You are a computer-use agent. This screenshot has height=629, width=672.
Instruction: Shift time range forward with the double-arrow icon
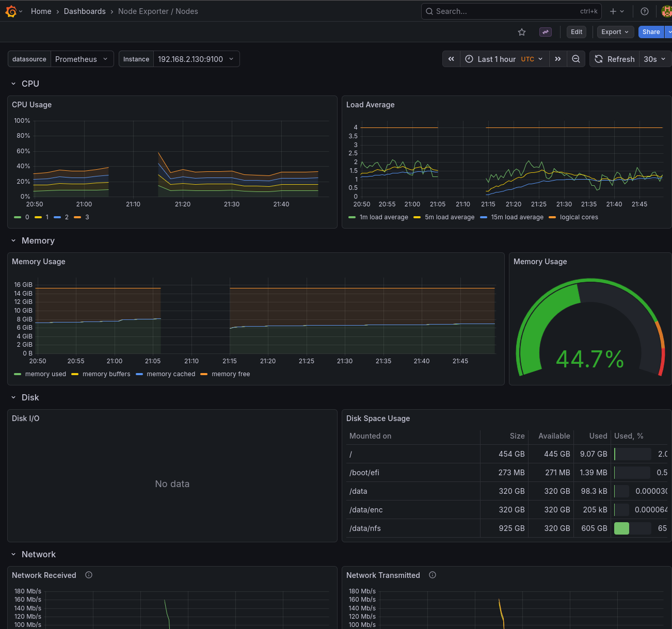coord(558,59)
